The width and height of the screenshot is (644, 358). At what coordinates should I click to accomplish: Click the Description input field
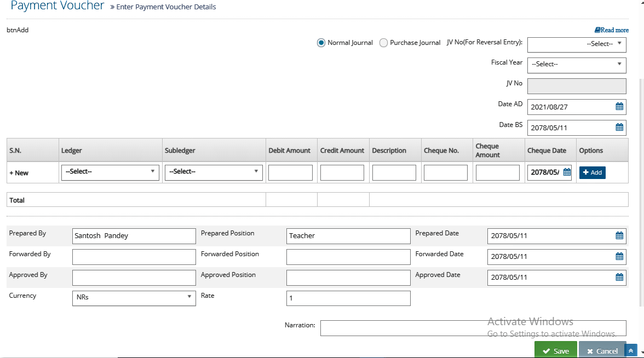(x=394, y=172)
